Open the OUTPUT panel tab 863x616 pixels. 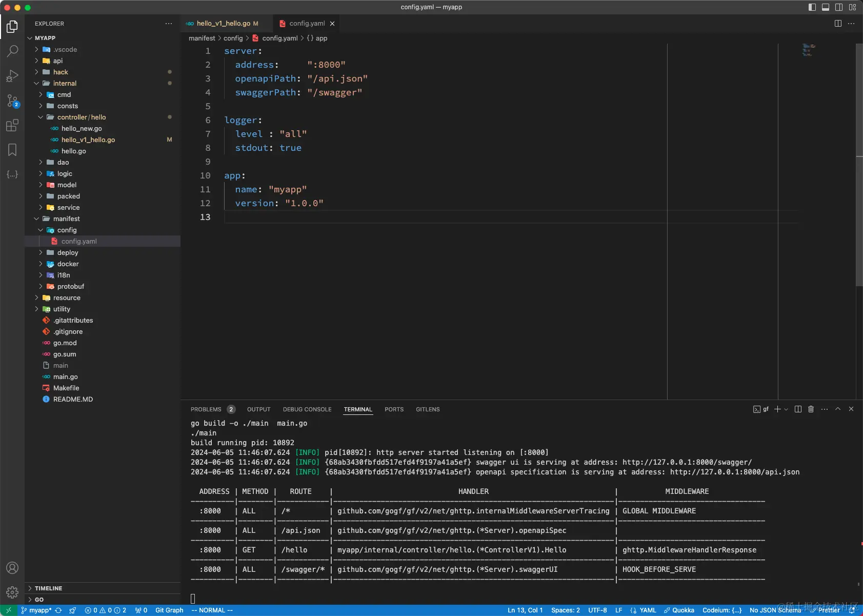coord(258,409)
